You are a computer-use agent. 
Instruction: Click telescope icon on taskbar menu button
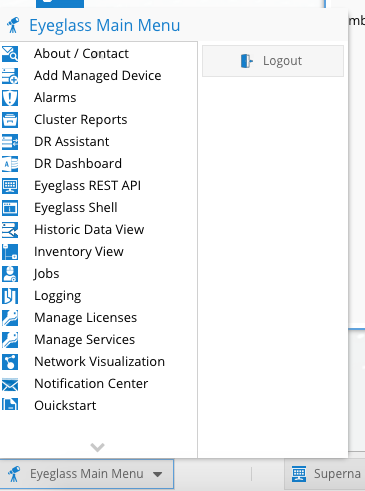tap(14, 474)
